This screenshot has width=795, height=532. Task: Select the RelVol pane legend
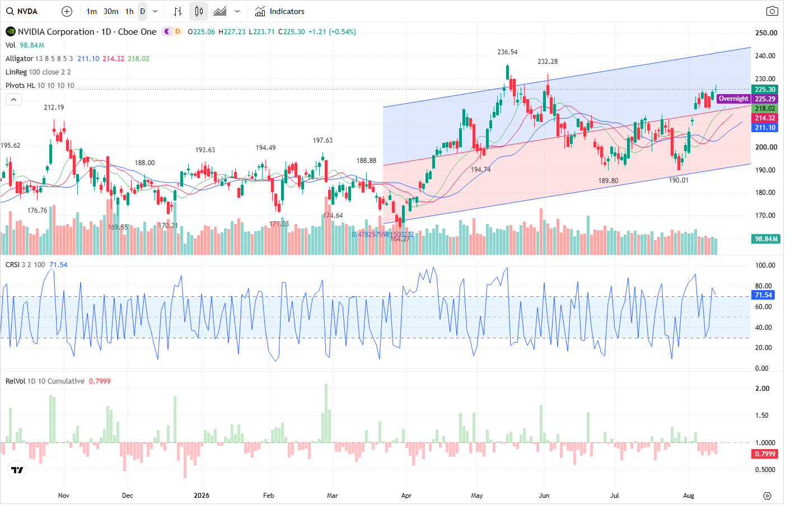58,381
